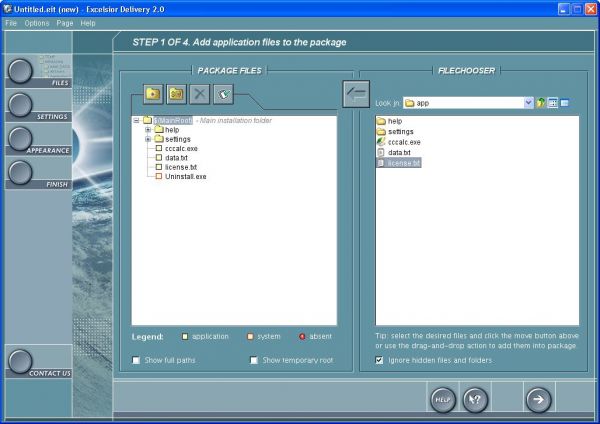Select Uninstall.exe in package files tree
Viewport: 600px width, 424px height.
click(185, 176)
